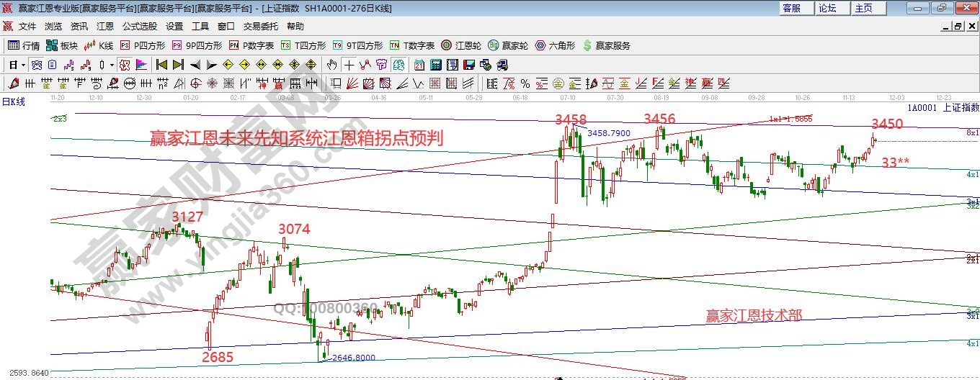Toggle the crosshair cursor tool

pyautogui.click(x=349, y=65)
